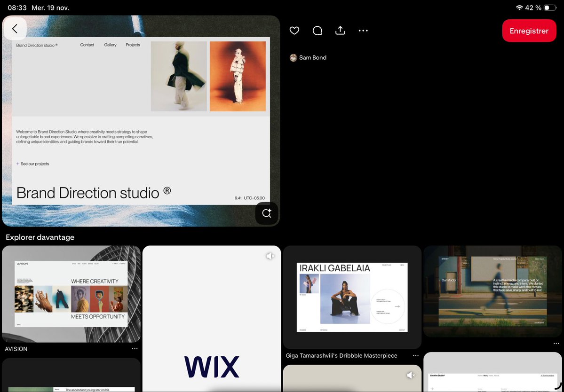Screen dimensions: 564x392
Task: Tap the back arrow to leave the pin
Action: (15, 29)
